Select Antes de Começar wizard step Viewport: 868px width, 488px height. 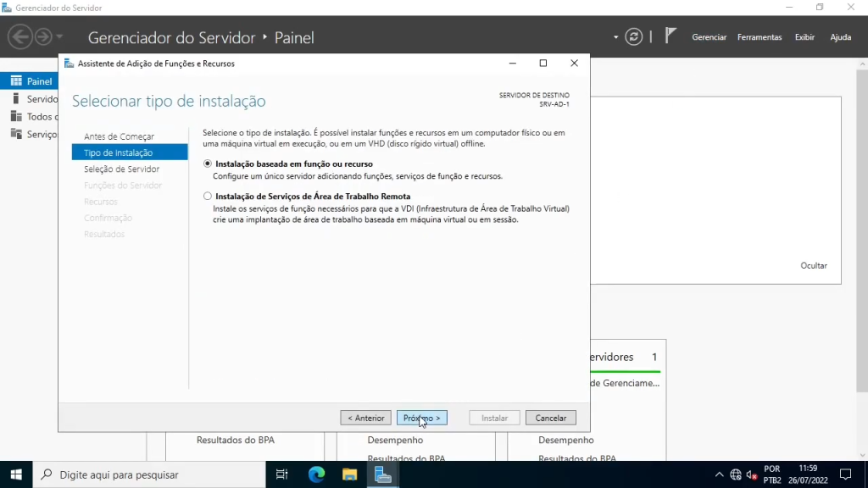pos(119,136)
